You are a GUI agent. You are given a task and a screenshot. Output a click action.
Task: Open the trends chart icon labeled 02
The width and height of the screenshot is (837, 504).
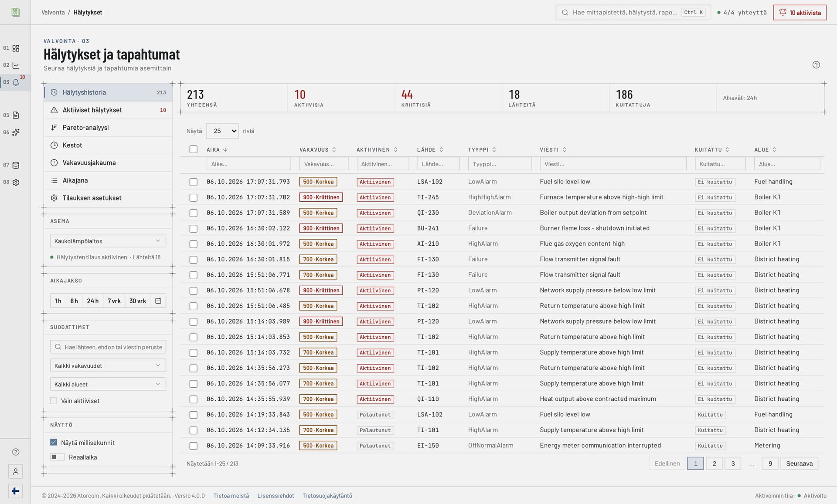click(x=16, y=65)
